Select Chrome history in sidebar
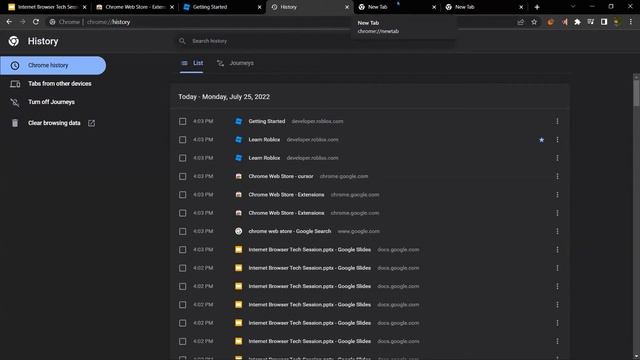The width and height of the screenshot is (640, 360). coord(53,65)
